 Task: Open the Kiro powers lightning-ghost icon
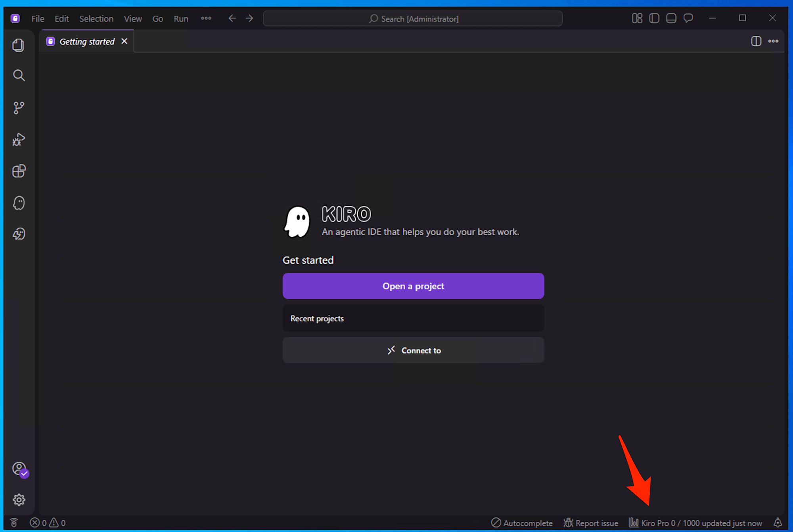point(19,234)
